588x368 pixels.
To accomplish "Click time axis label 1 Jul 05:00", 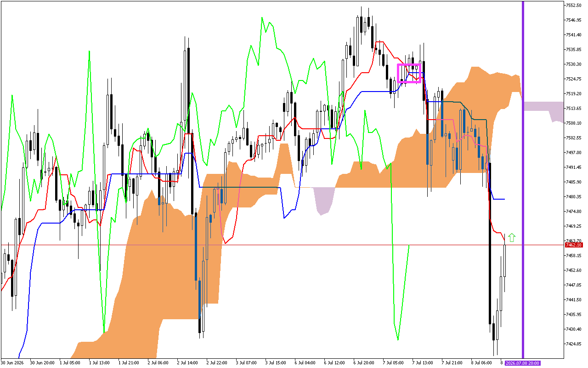I will [x=71, y=363].
